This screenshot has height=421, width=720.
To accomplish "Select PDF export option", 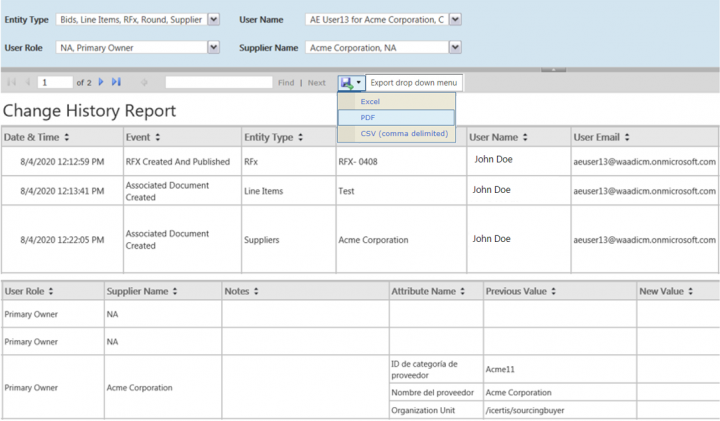I will [x=369, y=117].
